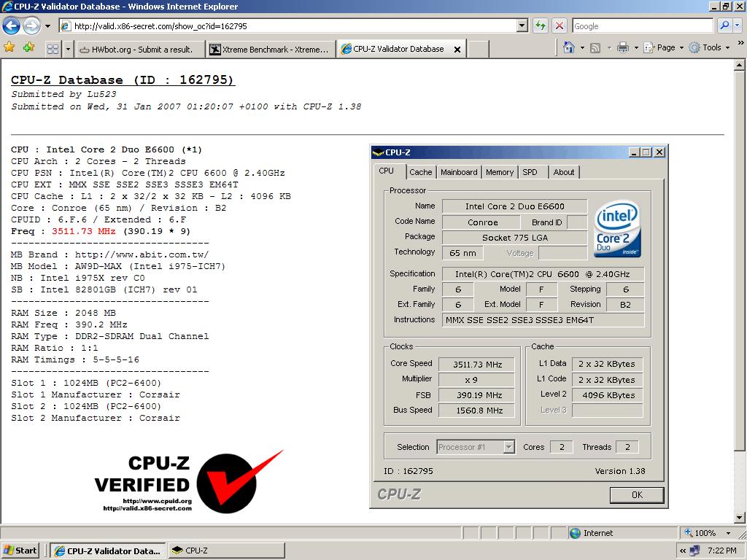
Task: Expand the command bar overflow chevron
Action: pyautogui.click(x=740, y=43)
